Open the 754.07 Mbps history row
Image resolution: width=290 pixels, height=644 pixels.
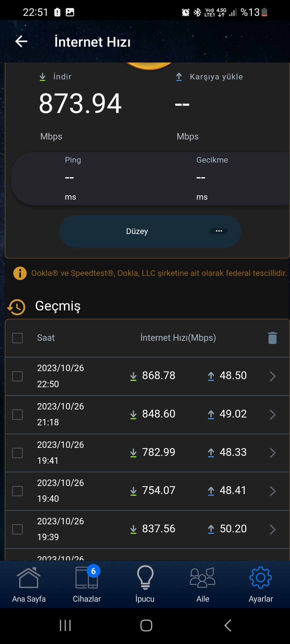pyautogui.click(x=147, y=491)
